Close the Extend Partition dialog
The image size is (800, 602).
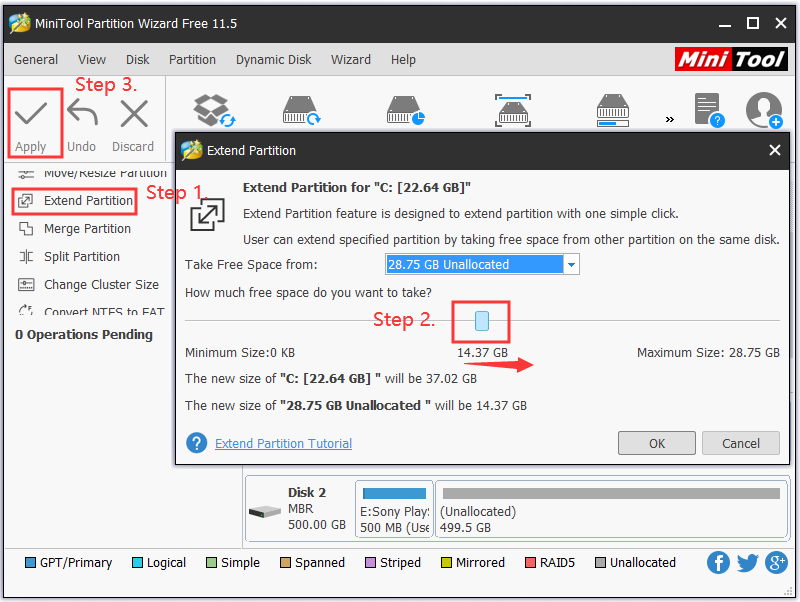coord(774,150)
